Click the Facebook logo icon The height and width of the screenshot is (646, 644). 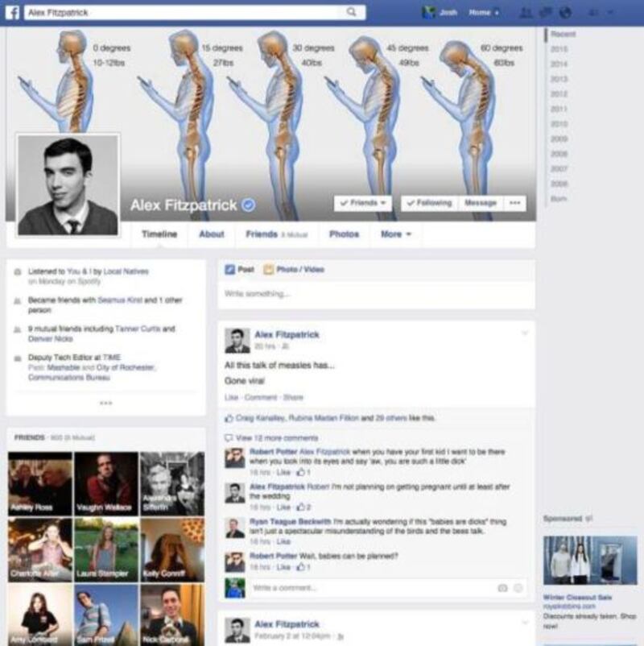click(11, 12)
